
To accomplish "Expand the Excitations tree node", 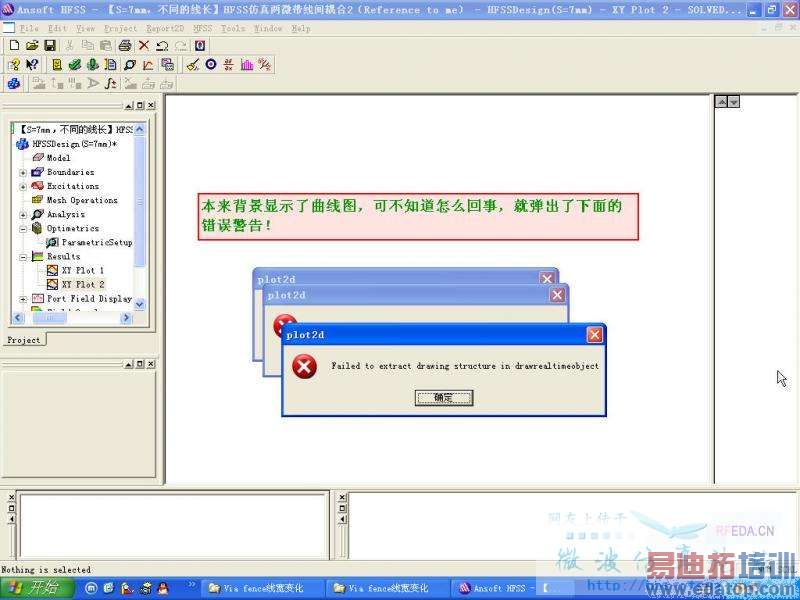I will pos(23,187).
